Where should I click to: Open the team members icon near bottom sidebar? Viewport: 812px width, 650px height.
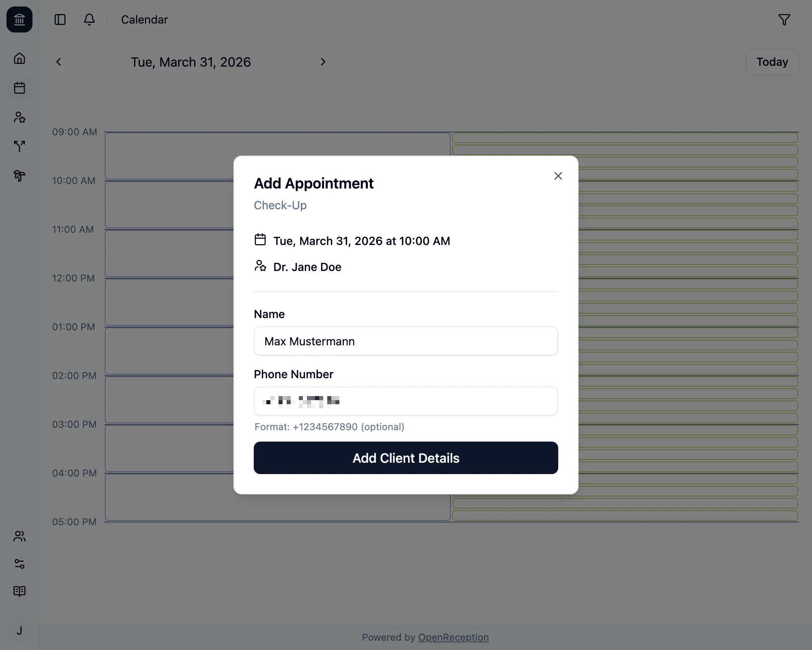coord(19,537)
